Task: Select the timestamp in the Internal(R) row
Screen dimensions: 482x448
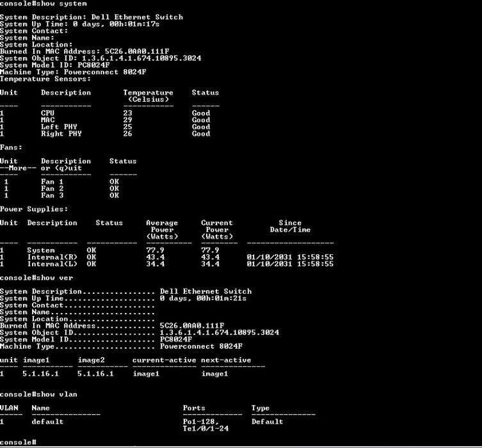Action: tap(290, 257)
